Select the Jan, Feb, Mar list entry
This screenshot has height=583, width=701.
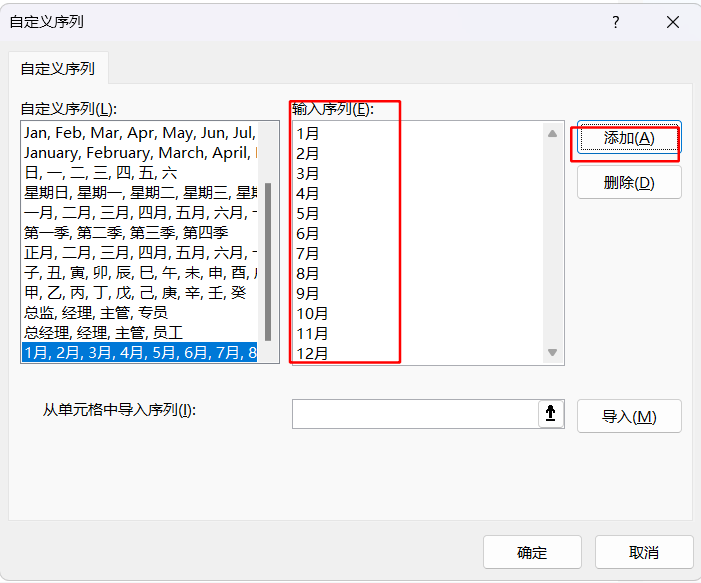[x=139, y=133]
